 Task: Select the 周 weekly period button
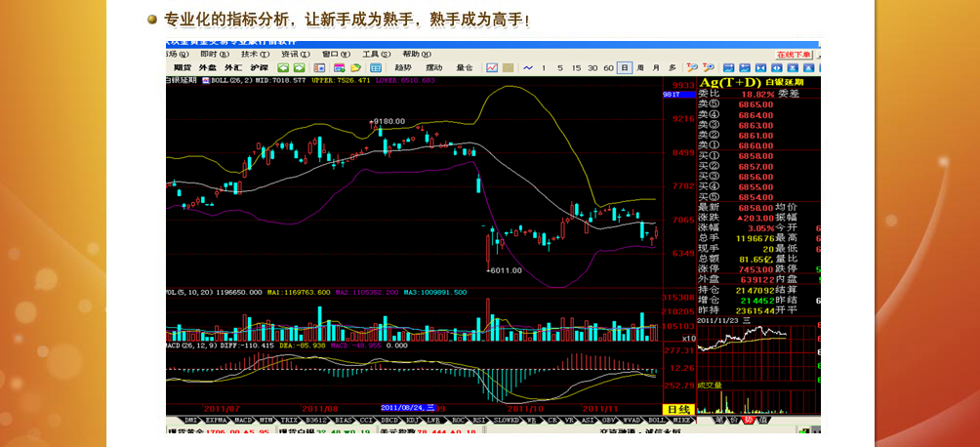[640, 67]
